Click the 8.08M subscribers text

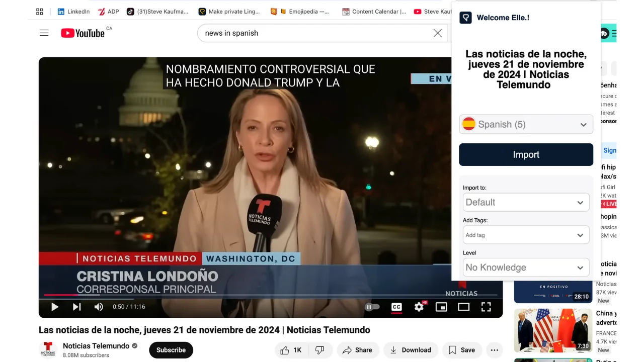86,355
